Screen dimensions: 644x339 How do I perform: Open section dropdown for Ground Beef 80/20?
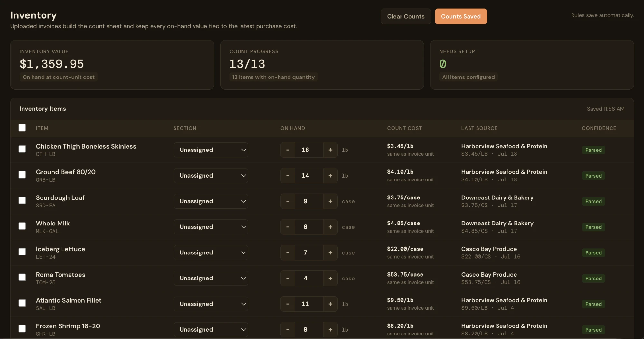211,176
